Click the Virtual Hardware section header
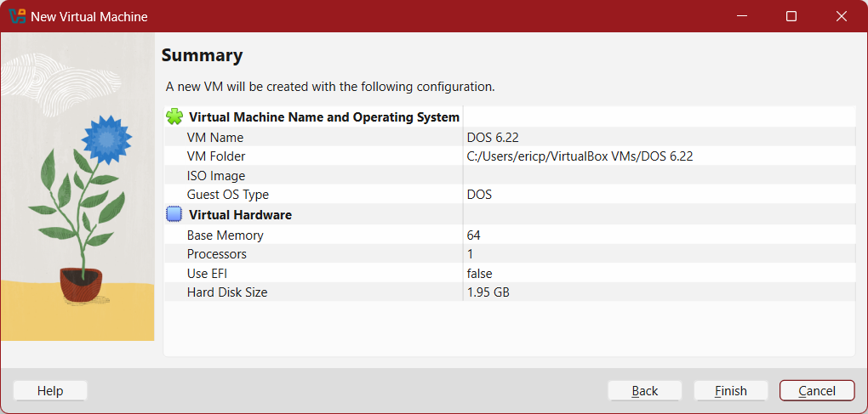 tap(240, 215)
